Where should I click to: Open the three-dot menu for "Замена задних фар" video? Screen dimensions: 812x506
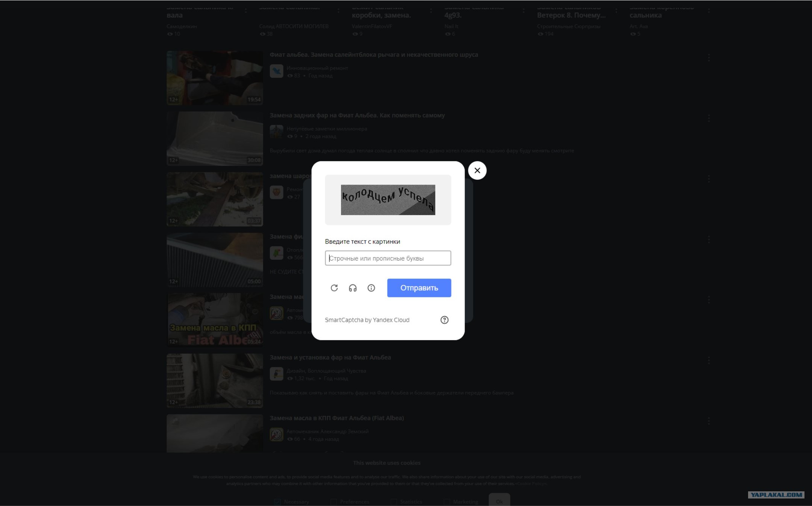[709, 118]
